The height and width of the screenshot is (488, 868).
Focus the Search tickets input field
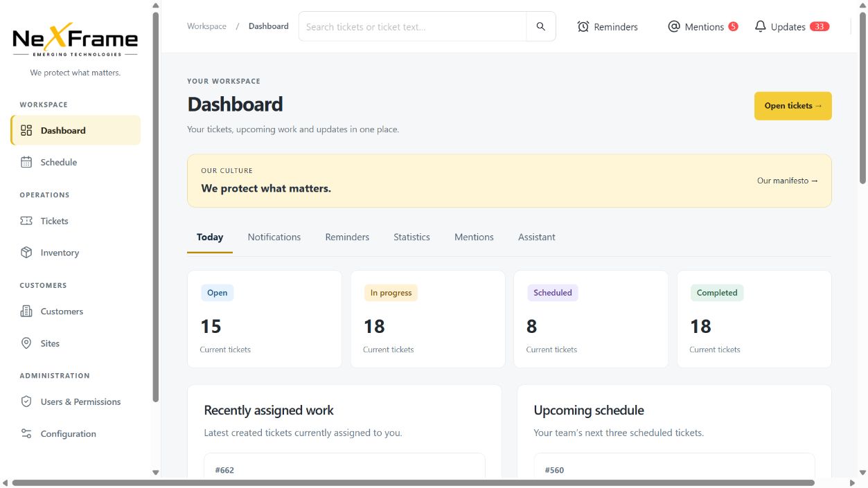pyautogui.click(x=413, y=26)
